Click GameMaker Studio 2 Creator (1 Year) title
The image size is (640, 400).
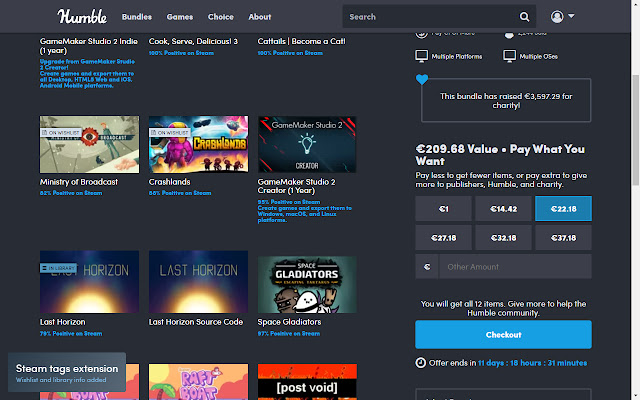[296, 186]
